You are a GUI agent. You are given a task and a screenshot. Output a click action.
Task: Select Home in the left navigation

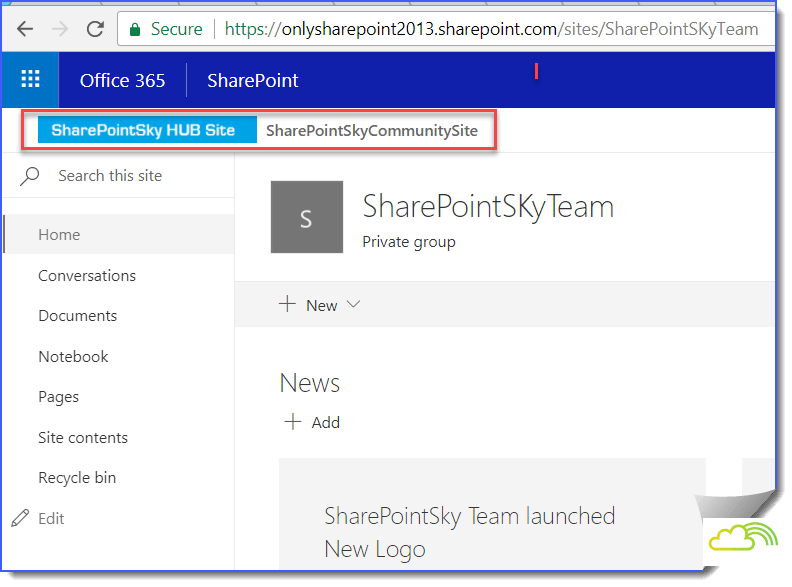pos(119,234)
